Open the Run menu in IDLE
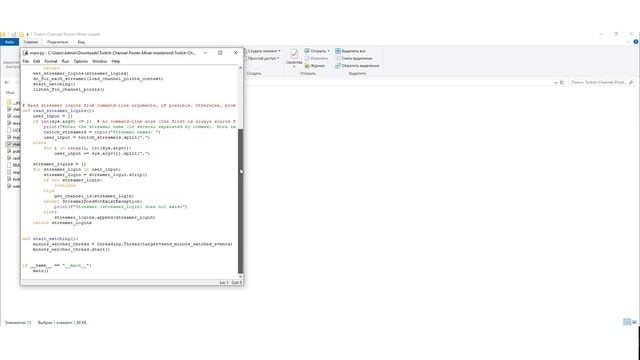The width and height of the screenshot is (640, 360). [x=65, y=61]
